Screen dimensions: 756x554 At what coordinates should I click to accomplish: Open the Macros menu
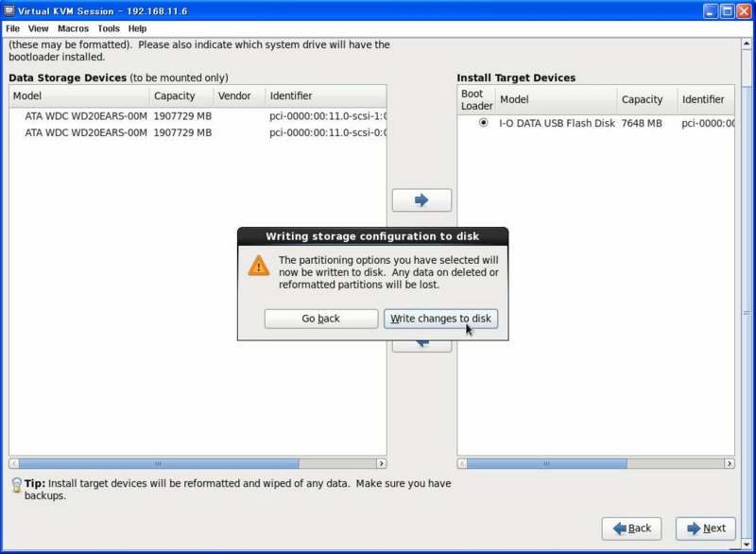pyautogui.click(x=73, y=28)
